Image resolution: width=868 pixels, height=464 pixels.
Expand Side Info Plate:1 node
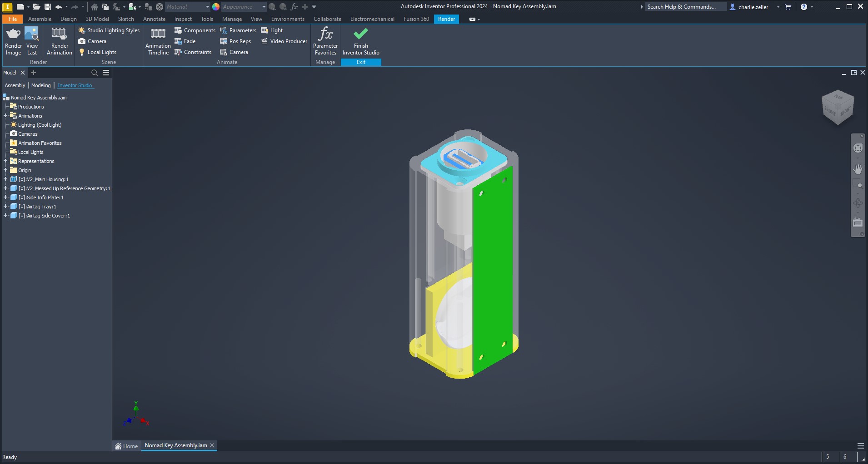pos(5,197)
